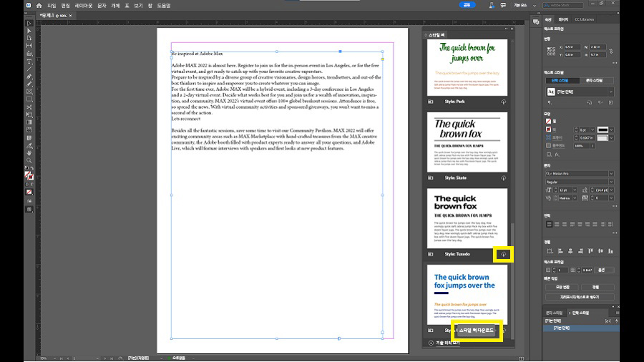644x362 pixels.
Task: Open the 편집 menu
Action: (65, 6)
